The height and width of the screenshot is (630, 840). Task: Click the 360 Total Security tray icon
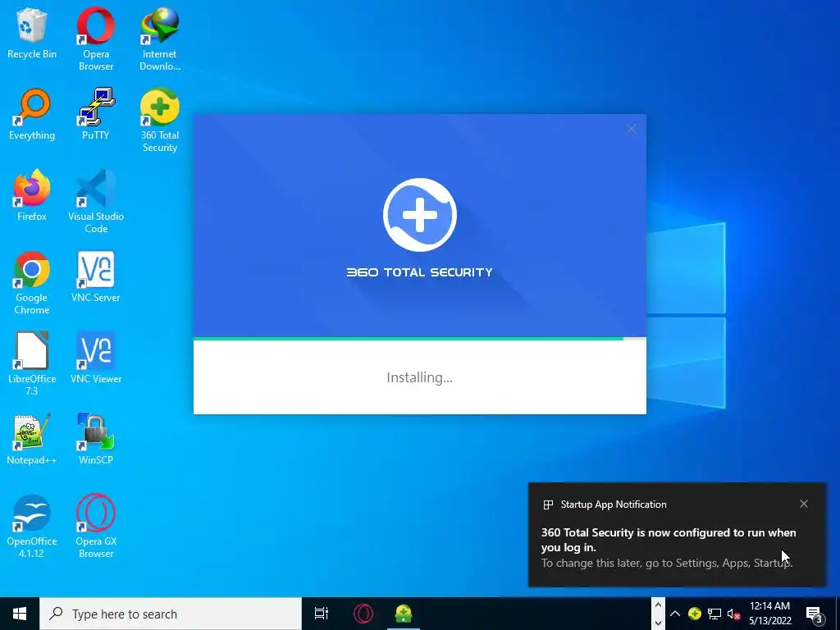point(695,614)
